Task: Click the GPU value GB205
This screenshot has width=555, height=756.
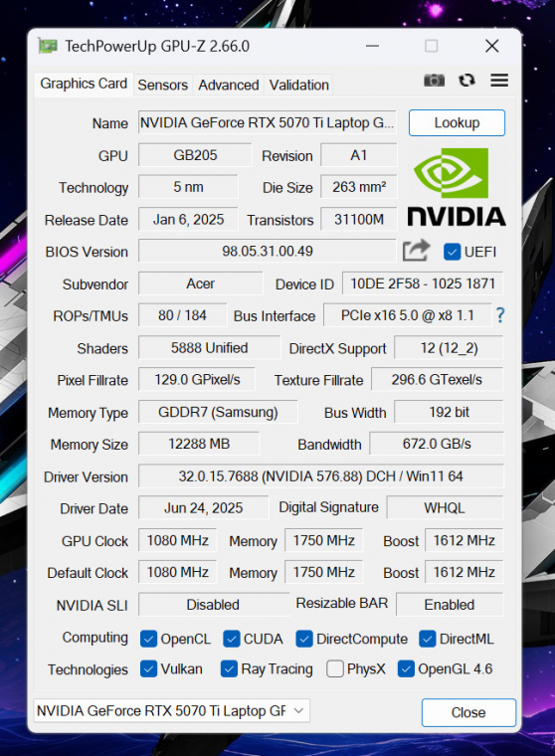Action: [x=195, y=155]
